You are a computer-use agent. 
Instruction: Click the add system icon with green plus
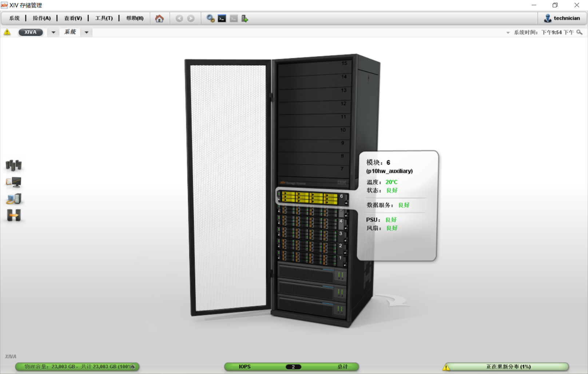pyautogui.click(x=245, y=19)
